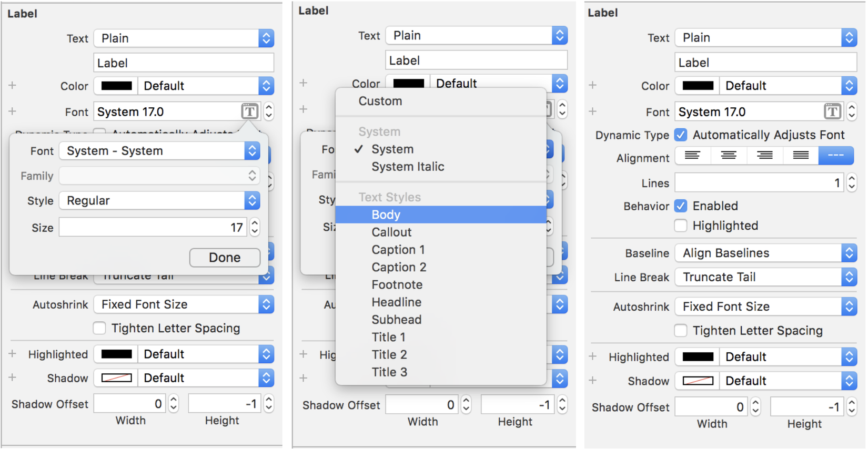Select the justified alignment icon

pyautogui.click(x=801, y=156)
